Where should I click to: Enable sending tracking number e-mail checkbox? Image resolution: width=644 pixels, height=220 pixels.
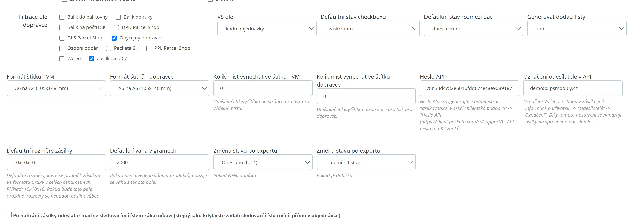coord(9,215)
